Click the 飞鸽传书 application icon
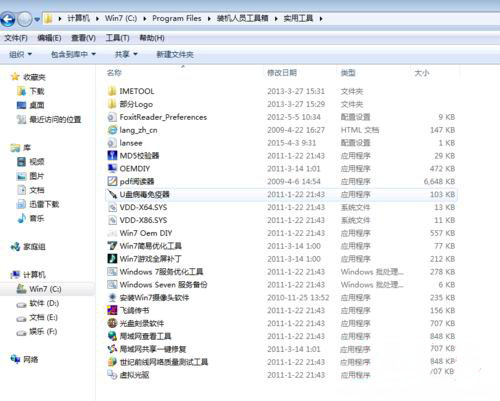Viewport: 500px width, 401px height. coord(112,310)
